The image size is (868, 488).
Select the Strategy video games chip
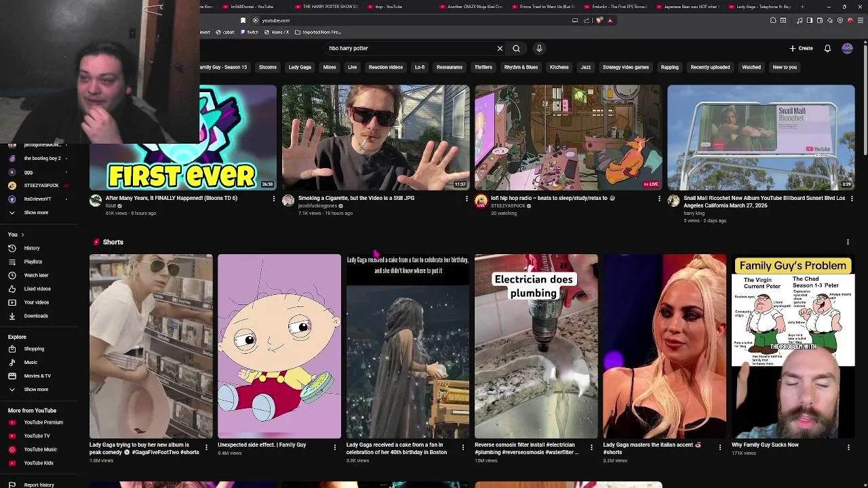(626, 67)
